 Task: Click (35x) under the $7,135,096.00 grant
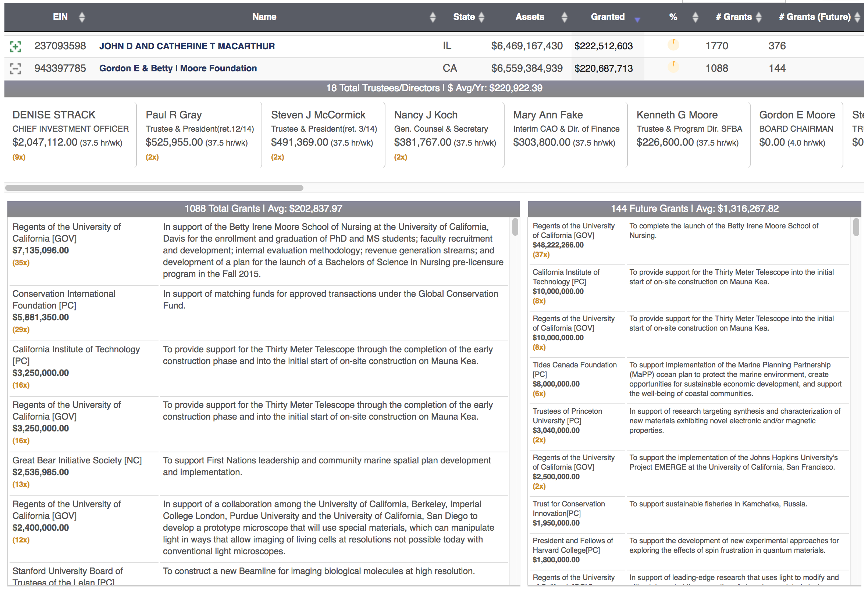[x=21, y=263]
